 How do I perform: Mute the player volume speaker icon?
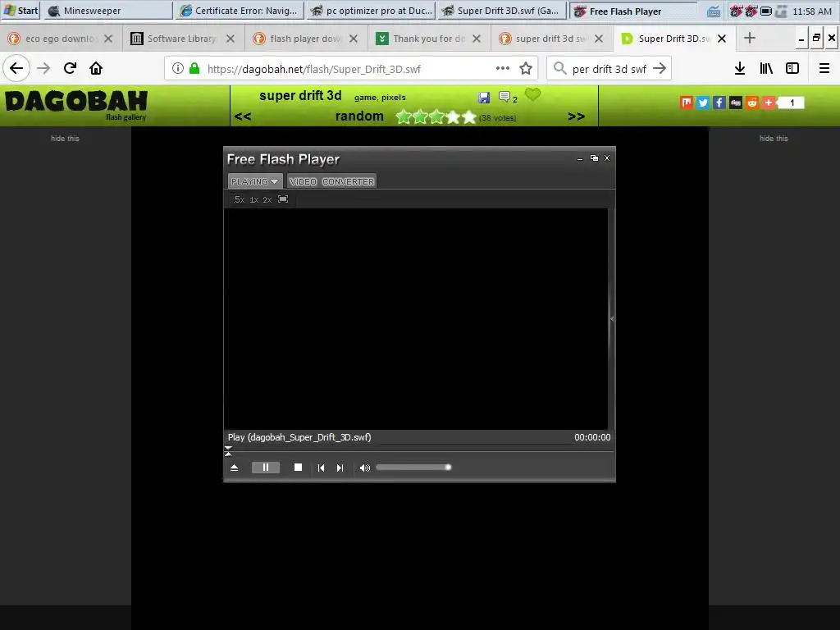tap(365, 468)
